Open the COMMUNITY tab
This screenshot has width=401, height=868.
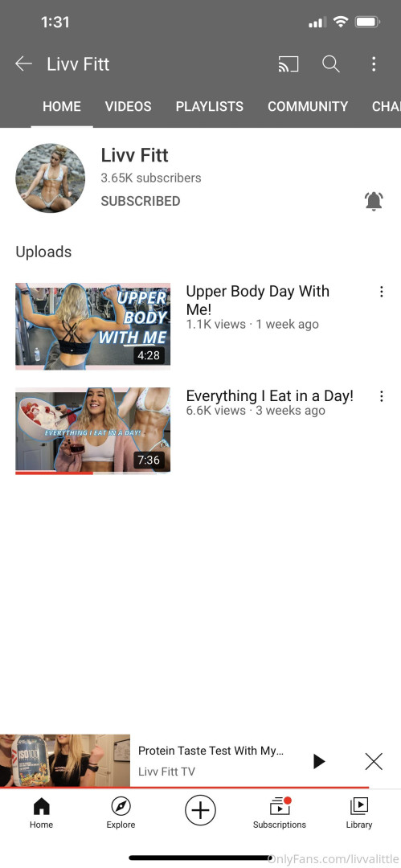(x=308, y=106)
